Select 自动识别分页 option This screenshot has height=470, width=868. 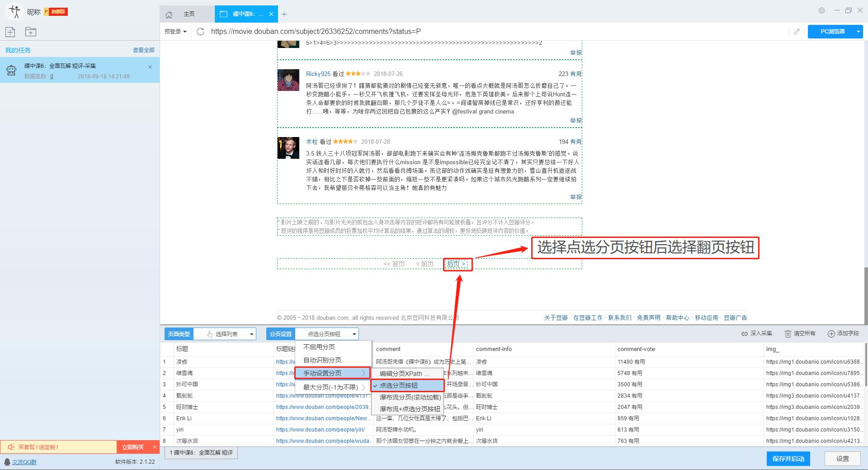[333, 360]
